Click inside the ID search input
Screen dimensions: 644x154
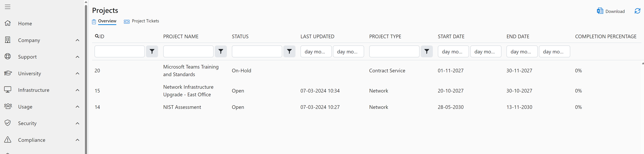point(120,51)
